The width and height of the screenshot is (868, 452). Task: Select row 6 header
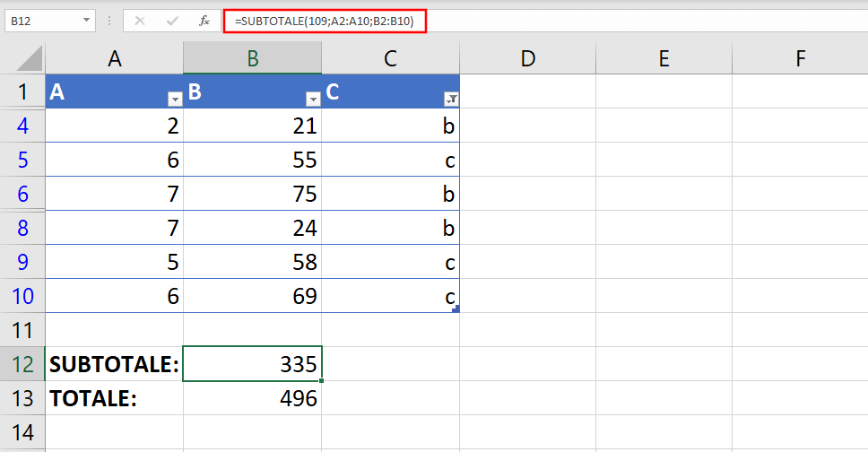[x=22, y=194]
